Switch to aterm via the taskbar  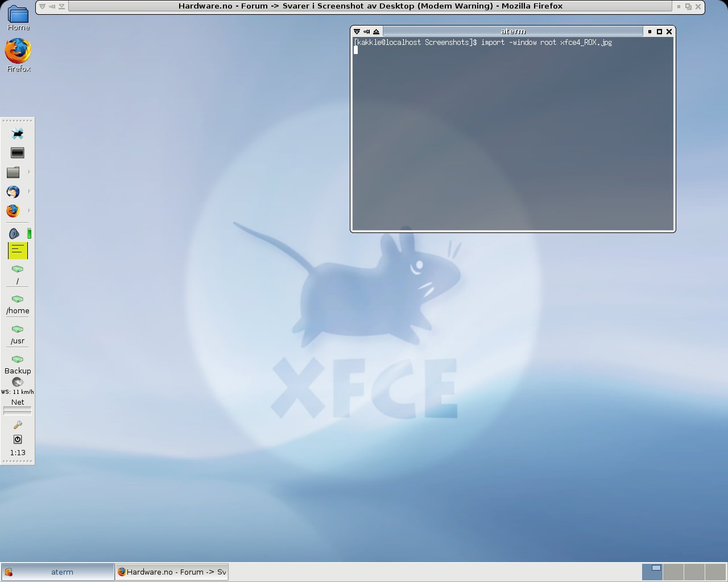[x=58, y=572]
